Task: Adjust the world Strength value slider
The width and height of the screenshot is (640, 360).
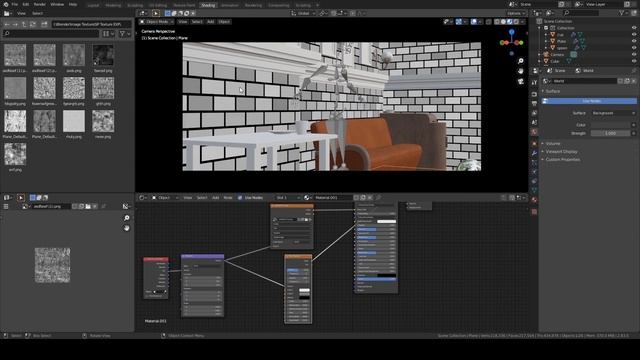Action: tap(611, 133)
